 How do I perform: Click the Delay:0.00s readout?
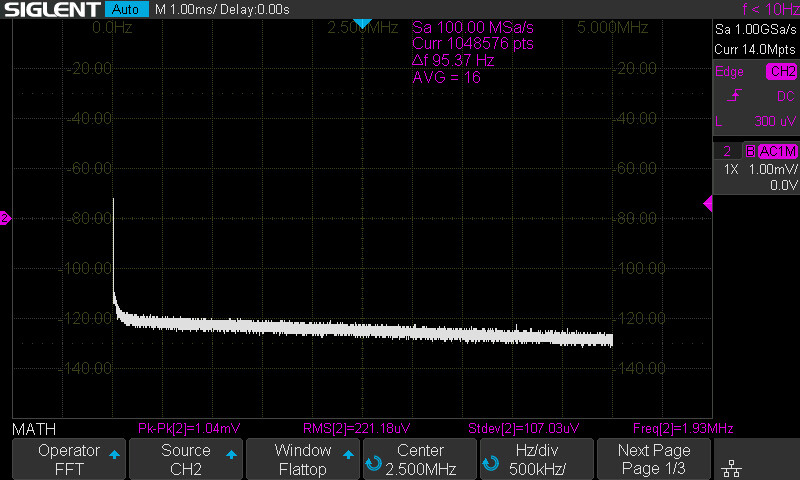255,9
